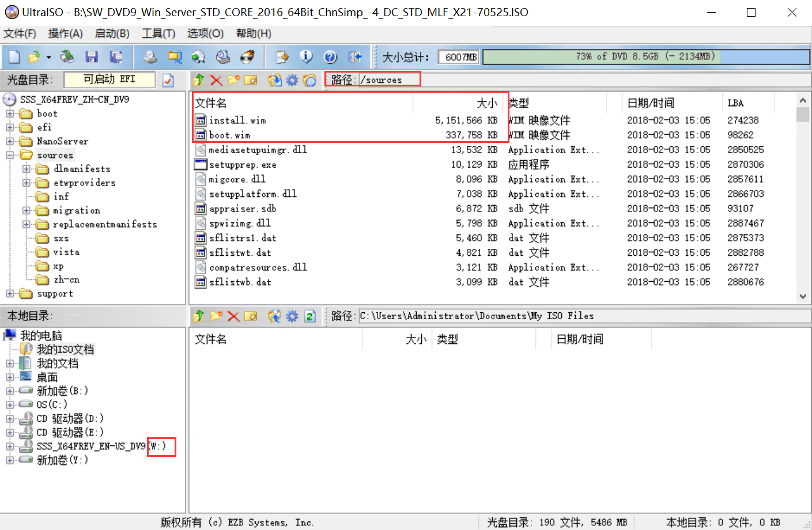Open the 帮助(H) menu
The image size is (812, 530).
(x=254, y=33)
